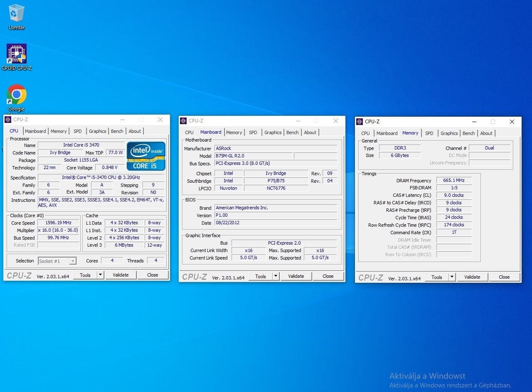Select the CPU tab in the CPU window

(14, 131)
